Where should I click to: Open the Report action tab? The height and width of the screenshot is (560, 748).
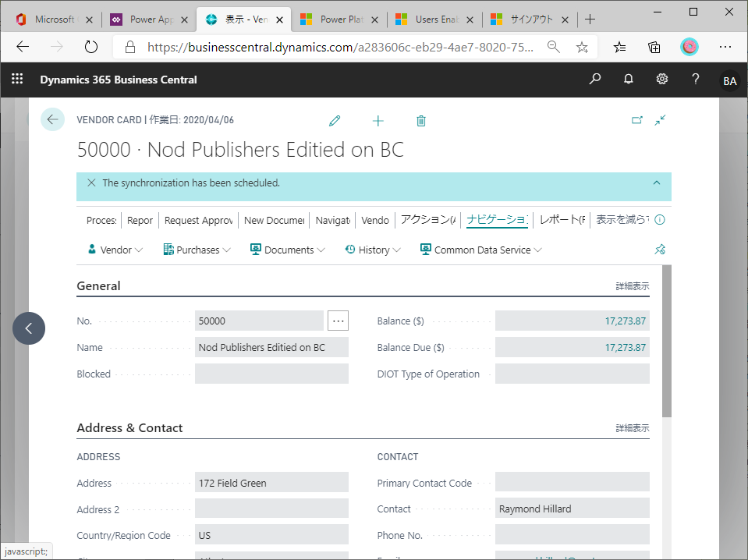140,221
